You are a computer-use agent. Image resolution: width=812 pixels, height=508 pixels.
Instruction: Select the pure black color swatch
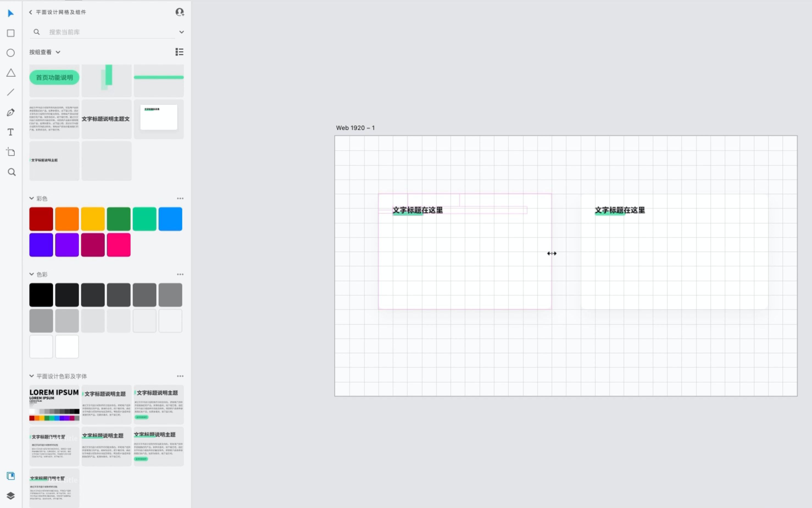point(41,295)
